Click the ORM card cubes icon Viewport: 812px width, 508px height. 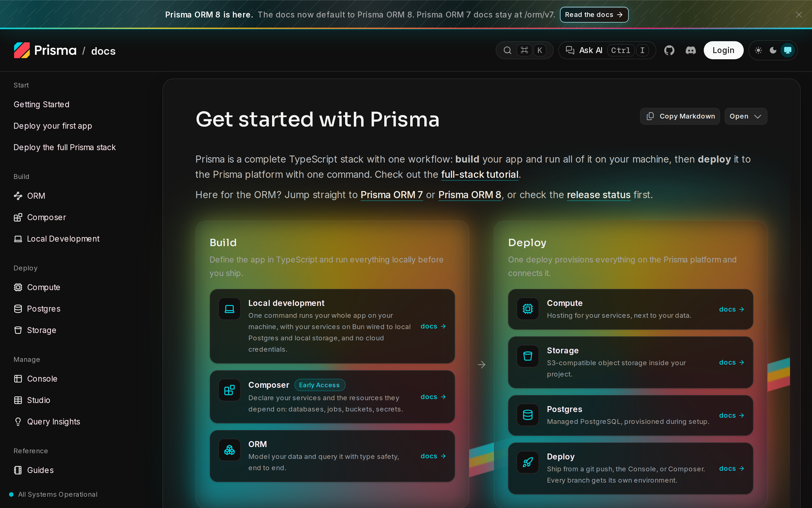pos(230,450)
